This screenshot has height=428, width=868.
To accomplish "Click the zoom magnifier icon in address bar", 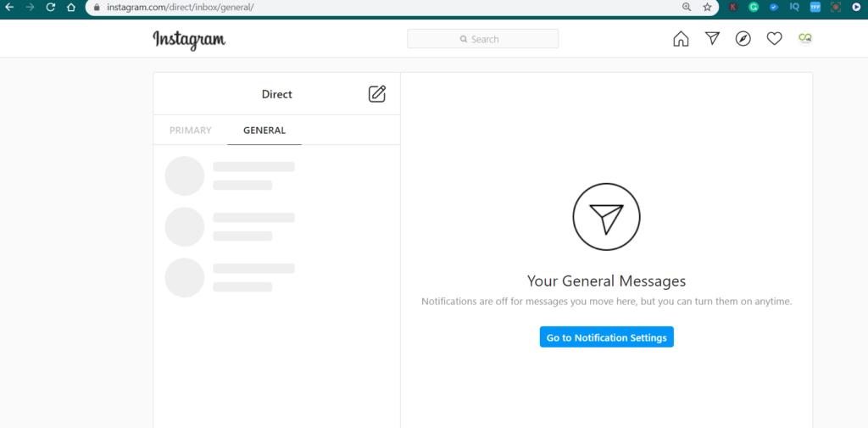I will click(x=687, y=7).
